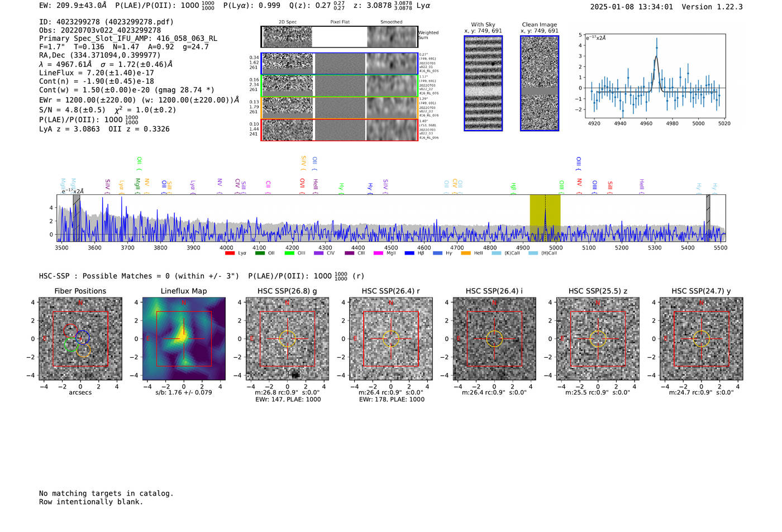This screenshot has width=782, height=532.
Task: Open the With Sky CCD cutout
Action: tap(483, 83)
